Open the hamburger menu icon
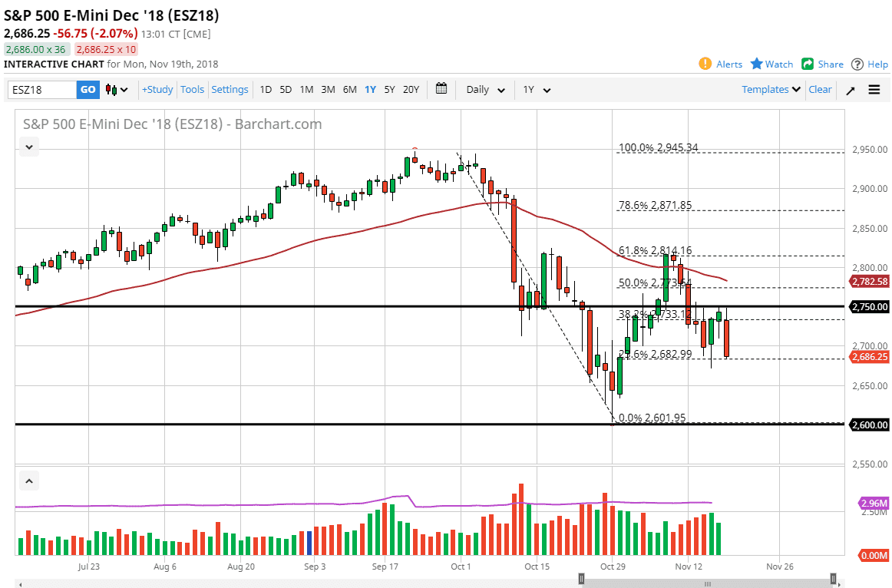The height and width of the screenshot is (588, 892). (874, 90)
